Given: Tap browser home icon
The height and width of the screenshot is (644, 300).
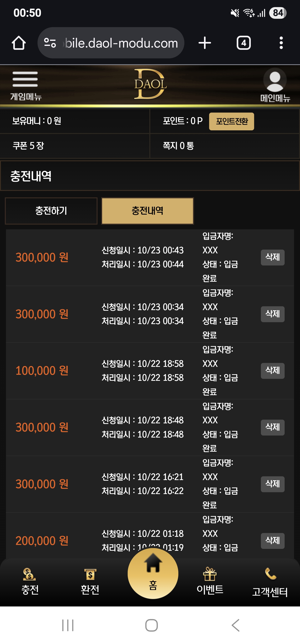Looking at the screenshot, I should click(19, 43).
